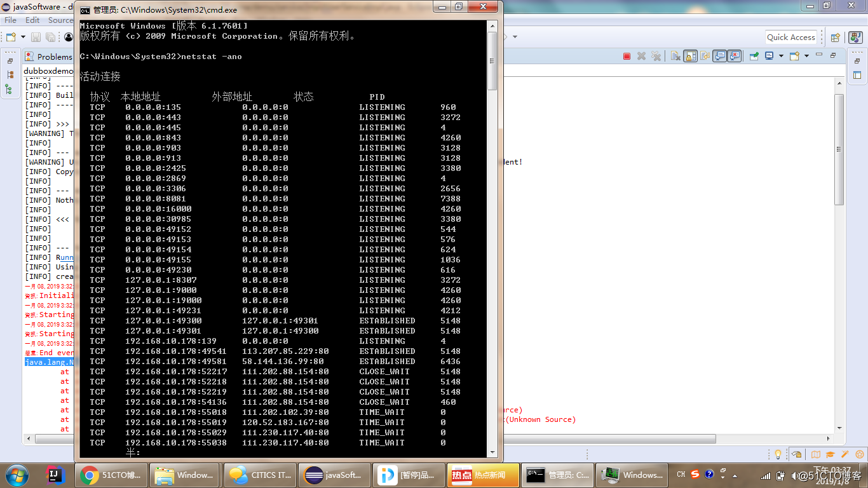The width and height of the screenshot is (868, 488).
Task: Click into Quick Access search field
Action: click(792, 37)
